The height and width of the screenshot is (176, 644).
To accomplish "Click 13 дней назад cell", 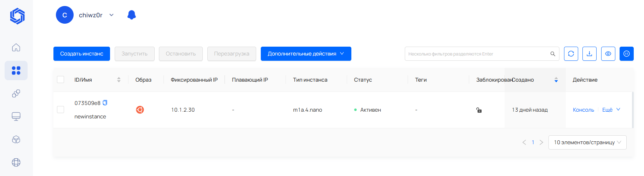I will tap(530, 110).
